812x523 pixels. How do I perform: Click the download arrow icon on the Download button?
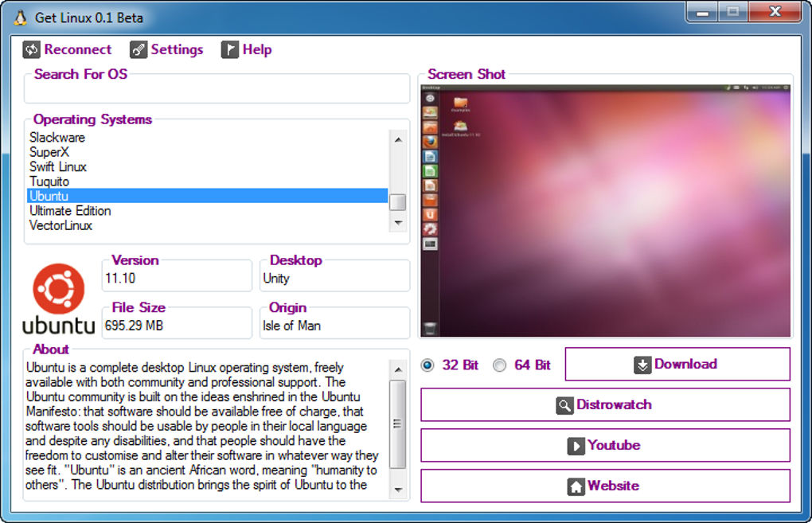tap(642, 365)
